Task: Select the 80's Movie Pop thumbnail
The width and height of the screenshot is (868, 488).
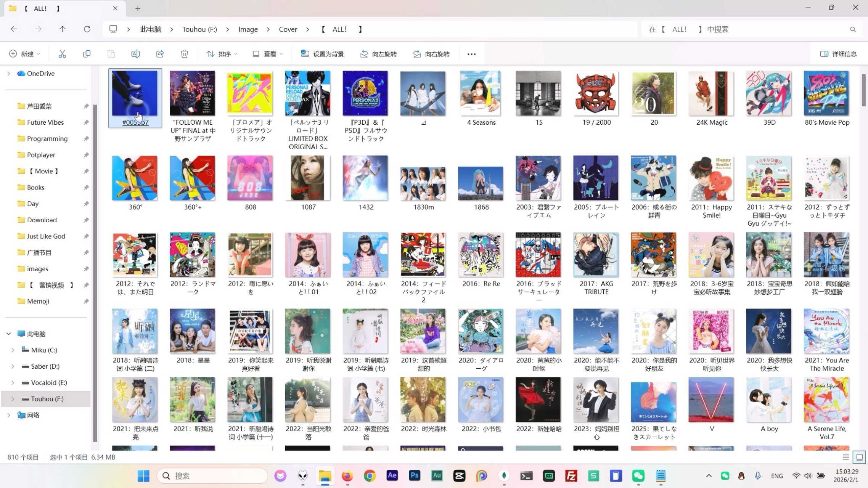Action: [x=826, y=93]
